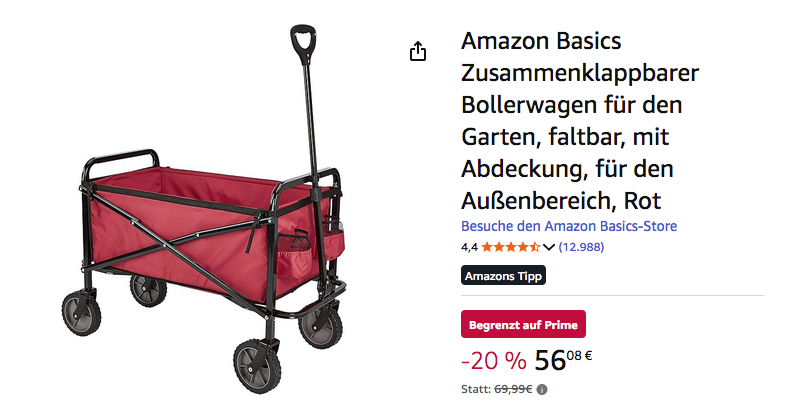The image size is (788, 407).
Task: Click the Statt: label
Action: coord(476,389)
